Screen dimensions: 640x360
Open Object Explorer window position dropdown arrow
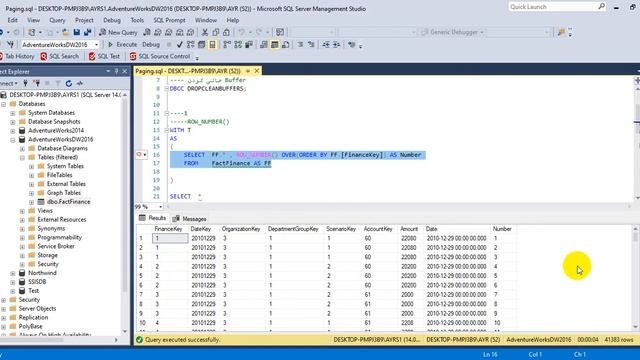point(108,71)
